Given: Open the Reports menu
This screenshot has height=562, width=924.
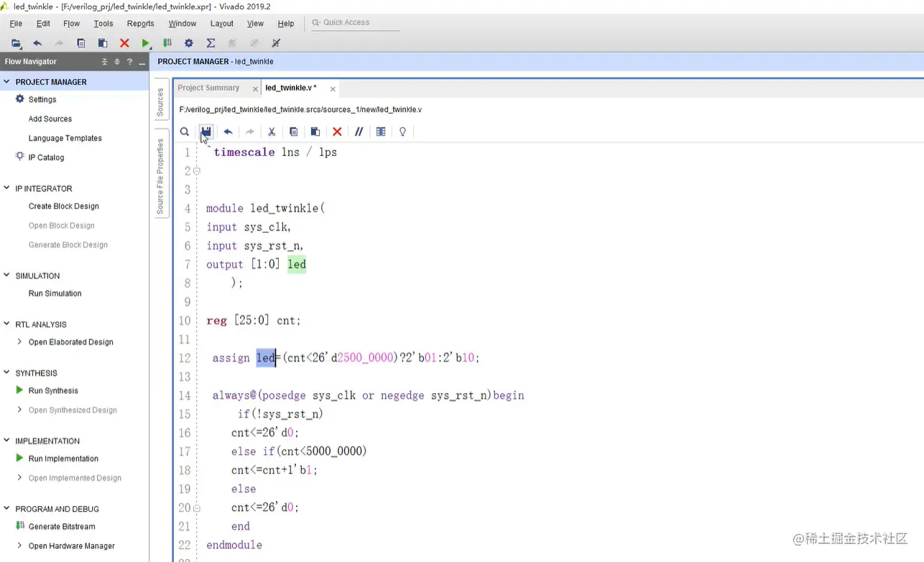Looking at the screenshot, I should 140,24.
